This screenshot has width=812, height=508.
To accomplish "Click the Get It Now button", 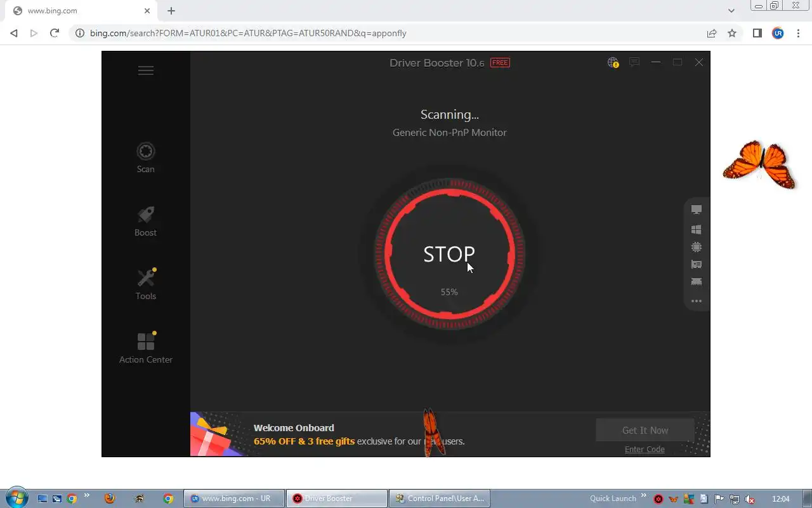I will [x=645, y=430].
